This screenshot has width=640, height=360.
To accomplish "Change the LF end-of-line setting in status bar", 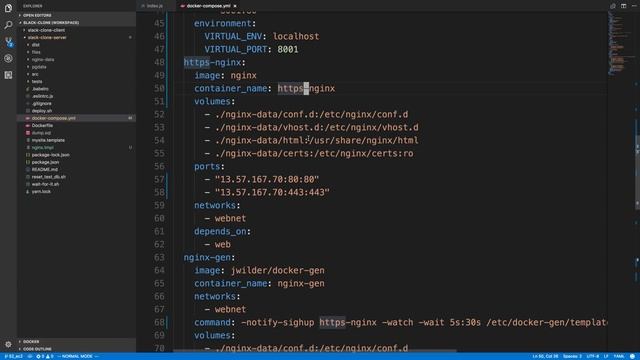I will (606, 356).
